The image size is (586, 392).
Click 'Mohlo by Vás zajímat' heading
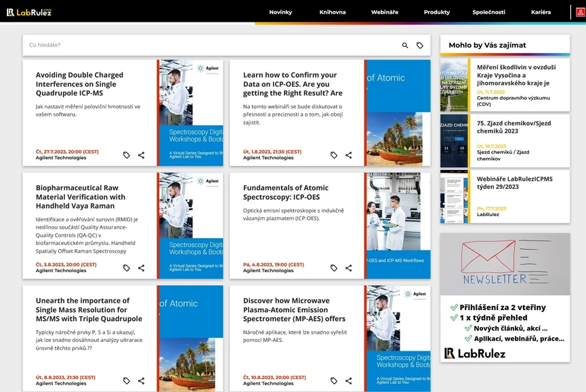click(487, 45)
